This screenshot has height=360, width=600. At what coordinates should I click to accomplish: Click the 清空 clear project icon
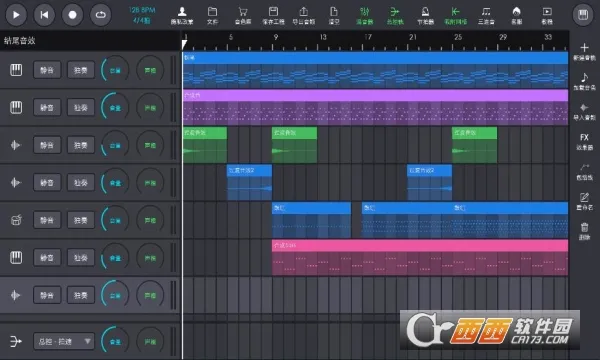[334, 16]
